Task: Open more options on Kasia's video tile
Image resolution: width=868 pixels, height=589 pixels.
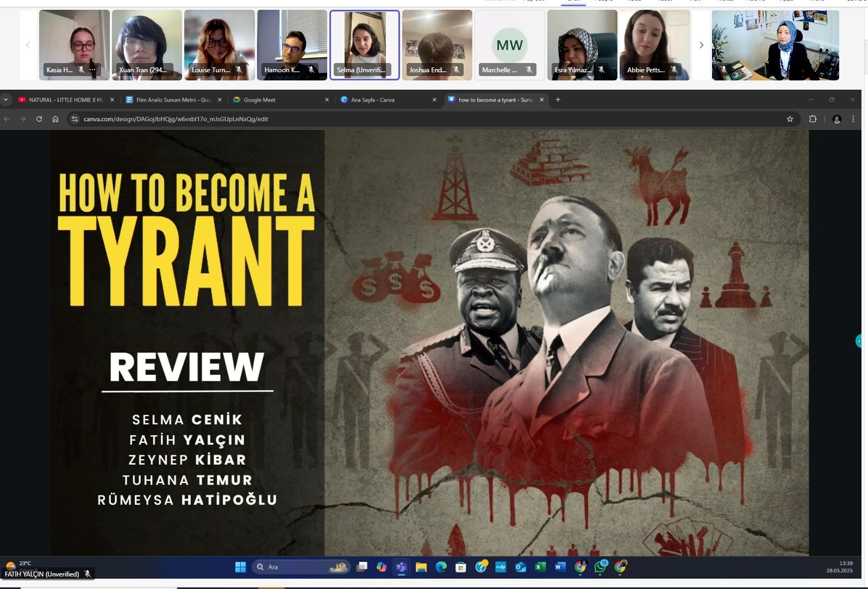Action: [x=92, y=70]
